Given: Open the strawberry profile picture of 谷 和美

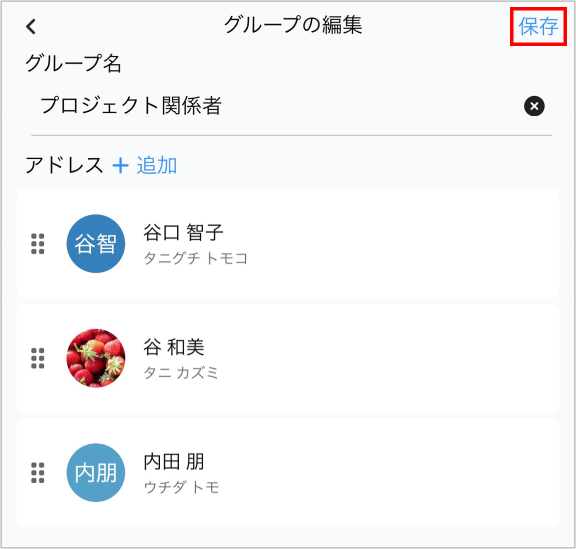Looking at the screenshot, I should 96,358.
